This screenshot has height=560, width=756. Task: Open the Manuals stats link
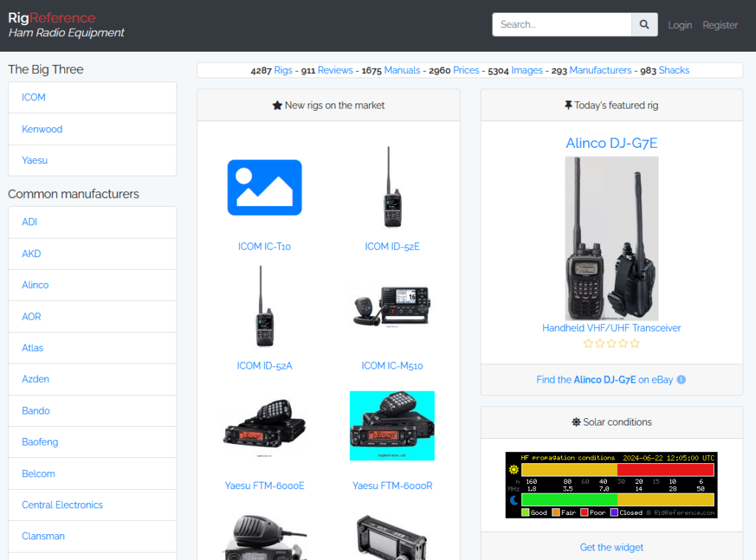pyautogui.click(x=402, y=70)
